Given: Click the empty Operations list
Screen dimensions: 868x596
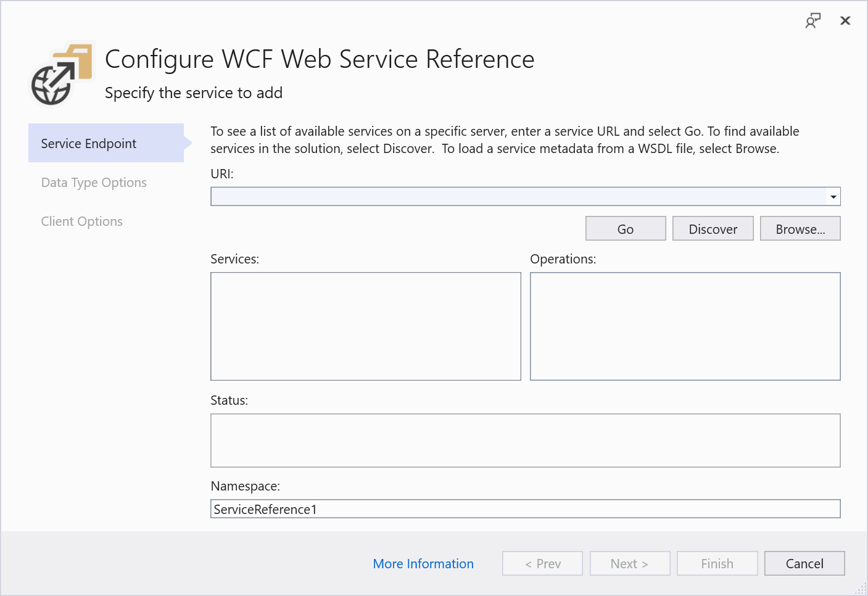Looking at the screenshot, I should point(685,326).
